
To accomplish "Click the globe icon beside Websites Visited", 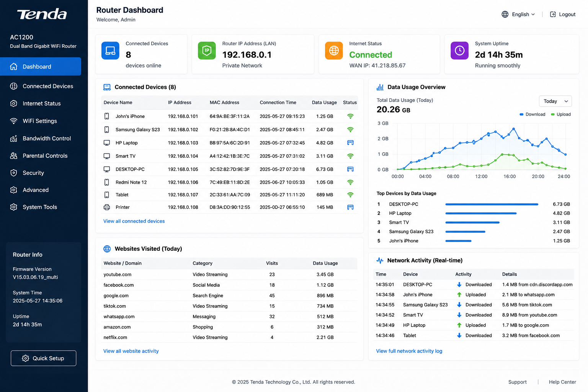I will (107, 249).
